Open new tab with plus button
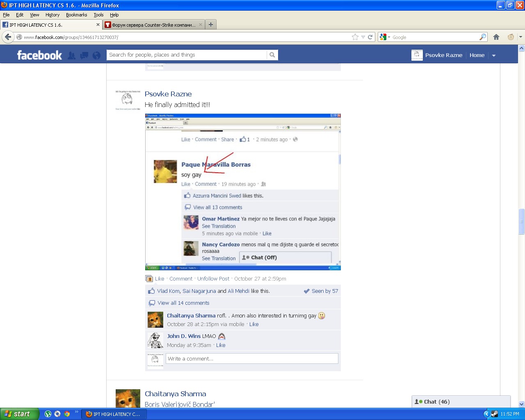This screenshot has width=525, height=420. [210, 25]
